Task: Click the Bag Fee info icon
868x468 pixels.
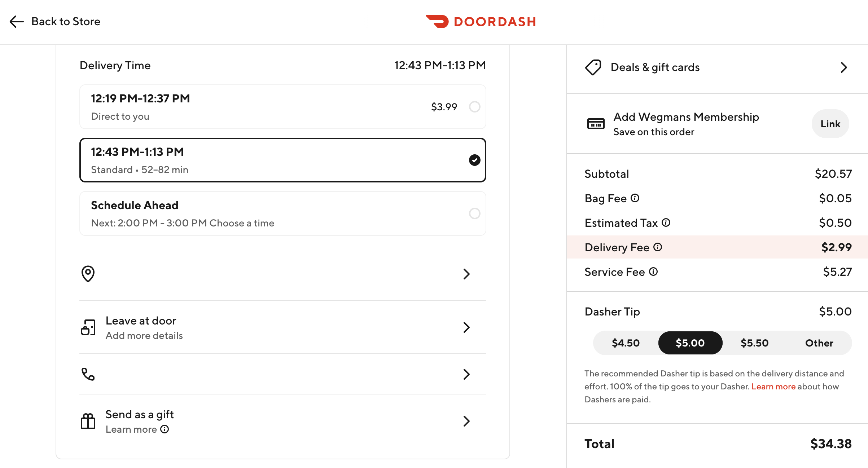Action: coord(635,198)
